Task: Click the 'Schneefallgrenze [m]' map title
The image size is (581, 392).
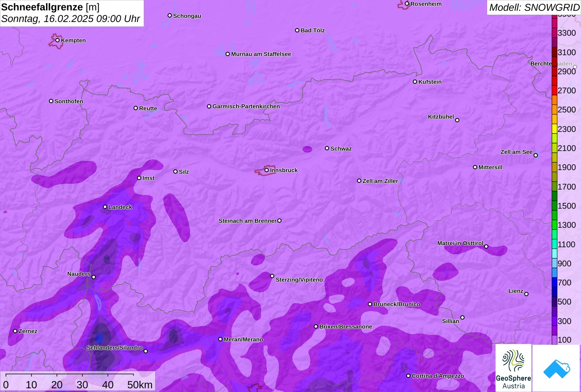Action: 51,7
